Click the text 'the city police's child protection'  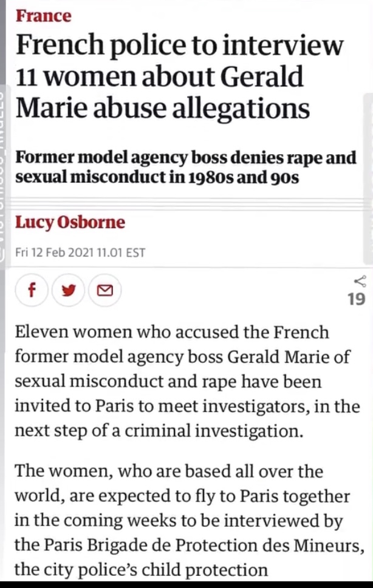click(x=141, y=570)
